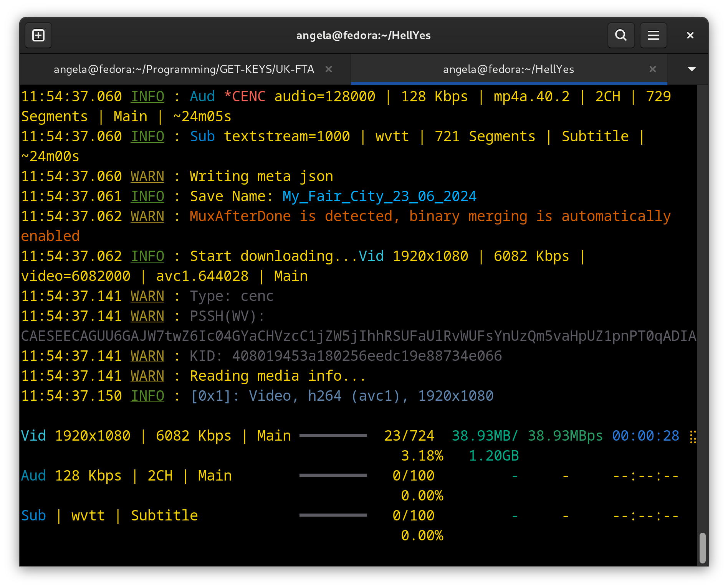The width and height of the screenshot is (728, 588).
Task: Click the spinner at the Vid row end
Action: (693, 436)
